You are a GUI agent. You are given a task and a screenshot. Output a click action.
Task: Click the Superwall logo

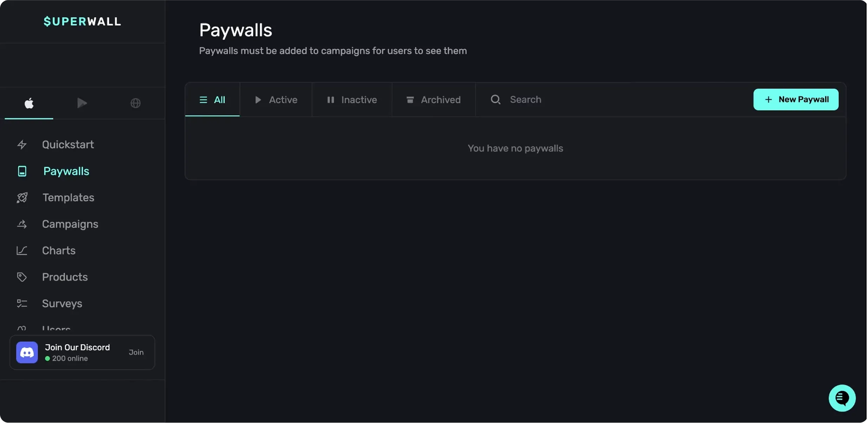pyautogui.click(x=82, y=21)
